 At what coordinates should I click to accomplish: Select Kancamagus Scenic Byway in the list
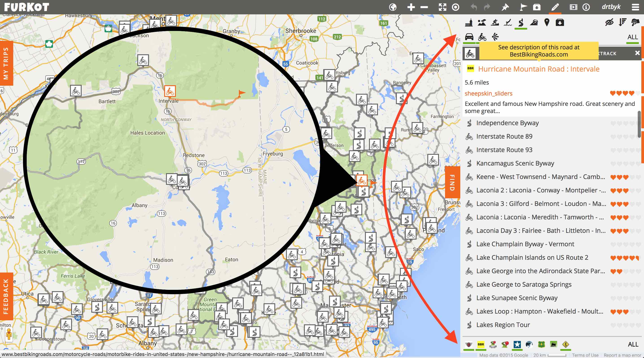coord(515,163)
